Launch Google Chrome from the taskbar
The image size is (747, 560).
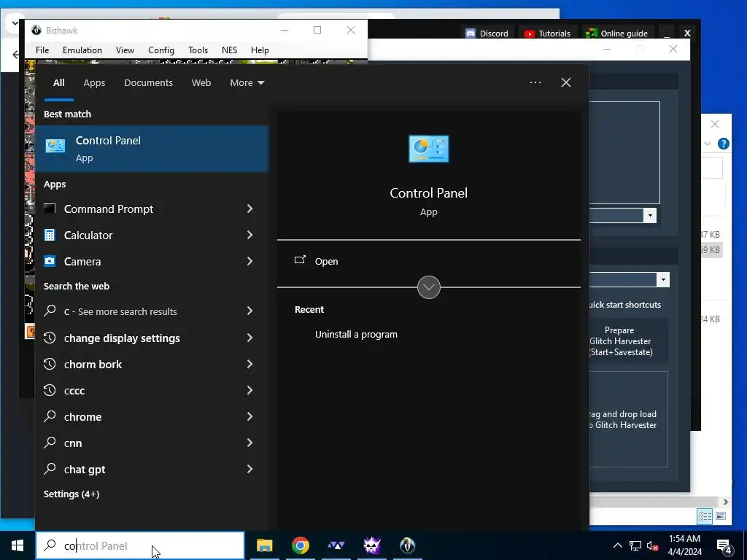tap(300, 545)
